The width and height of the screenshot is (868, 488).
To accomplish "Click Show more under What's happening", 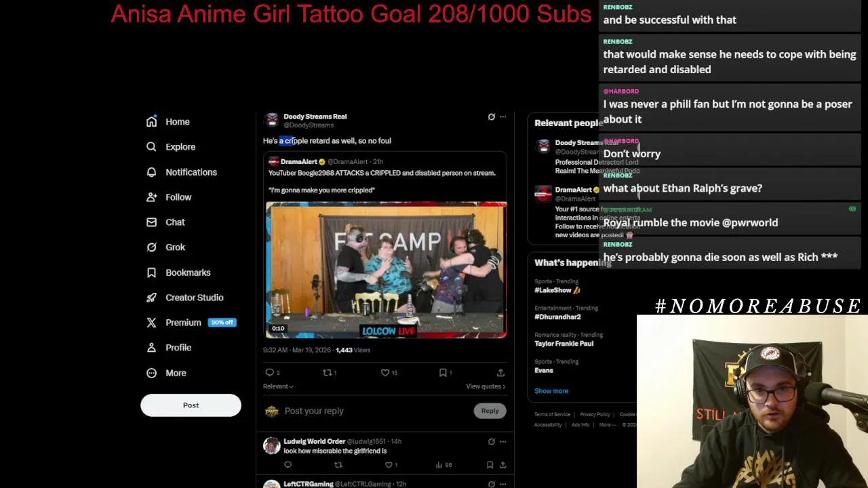I will click(551, 391).
